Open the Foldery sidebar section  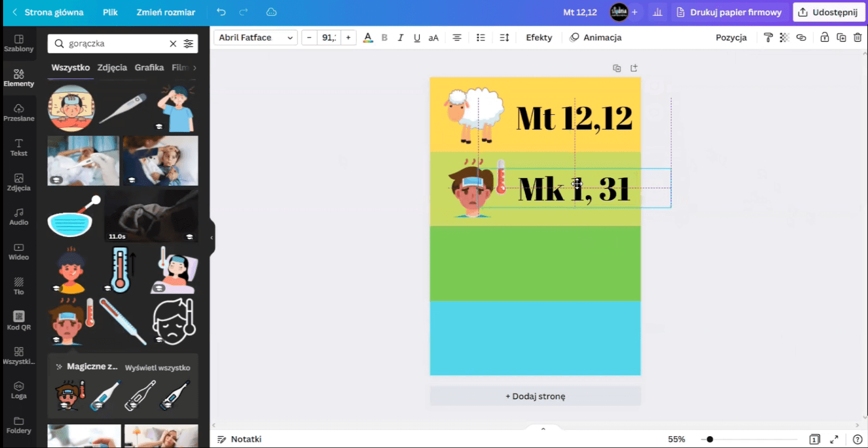click(x=19, y=425)
